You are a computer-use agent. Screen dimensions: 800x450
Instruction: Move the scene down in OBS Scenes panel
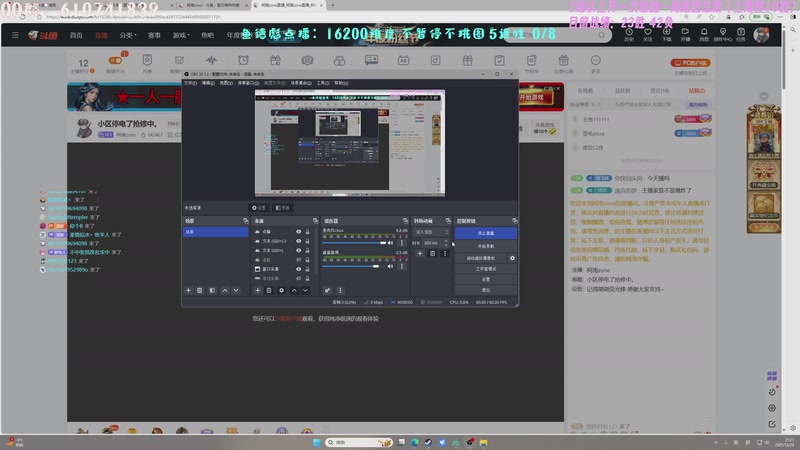click(x=236, y=290)
